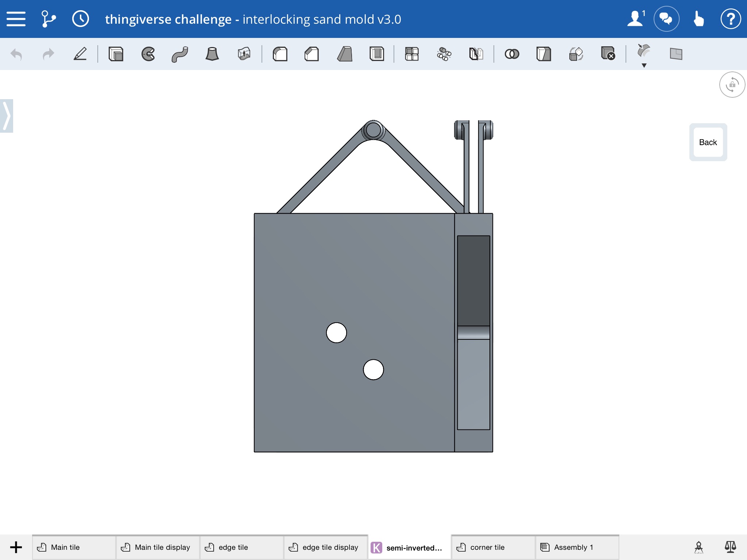Image resolution: width=747 pixels, height=560 pixels.
Task: Select the Modify fillet tool
Action: 644,51
